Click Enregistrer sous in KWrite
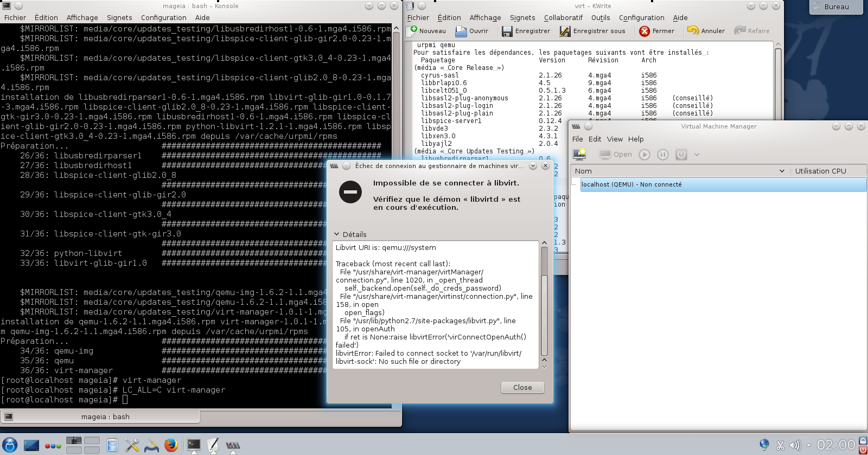 pos(592,31)
